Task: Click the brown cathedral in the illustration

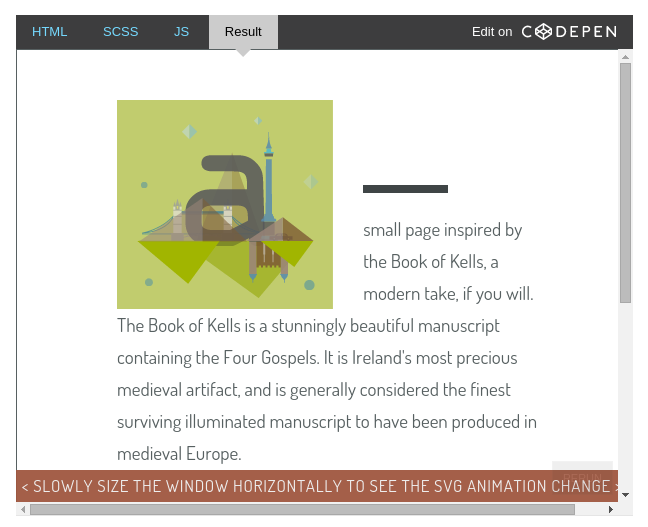Action: (x=270, y=260)
